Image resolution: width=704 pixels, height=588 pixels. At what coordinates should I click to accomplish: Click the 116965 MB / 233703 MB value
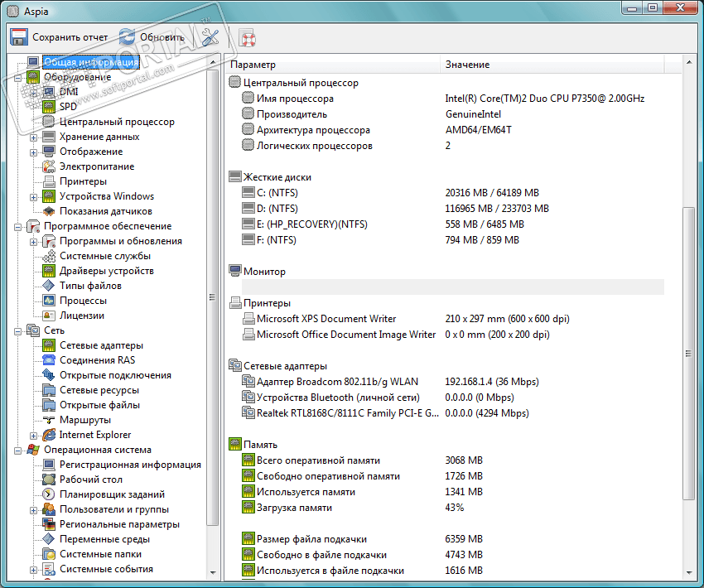tap(497, 208)
